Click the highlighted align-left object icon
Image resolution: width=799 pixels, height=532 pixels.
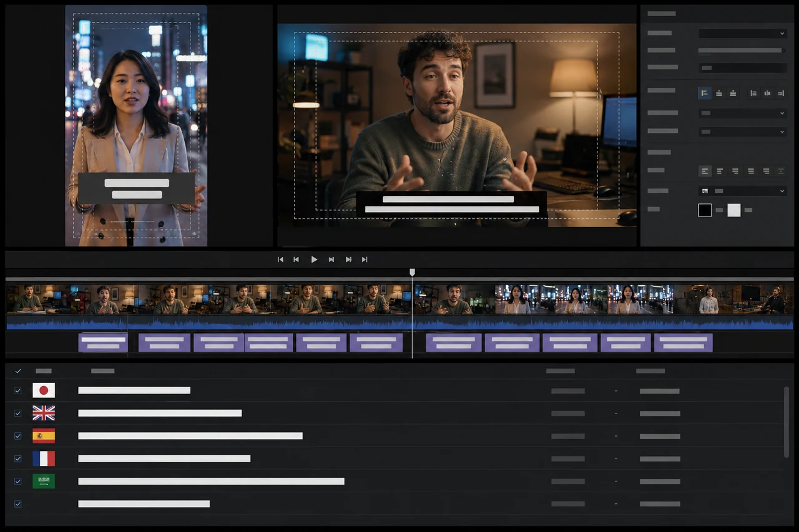[705, 93]
